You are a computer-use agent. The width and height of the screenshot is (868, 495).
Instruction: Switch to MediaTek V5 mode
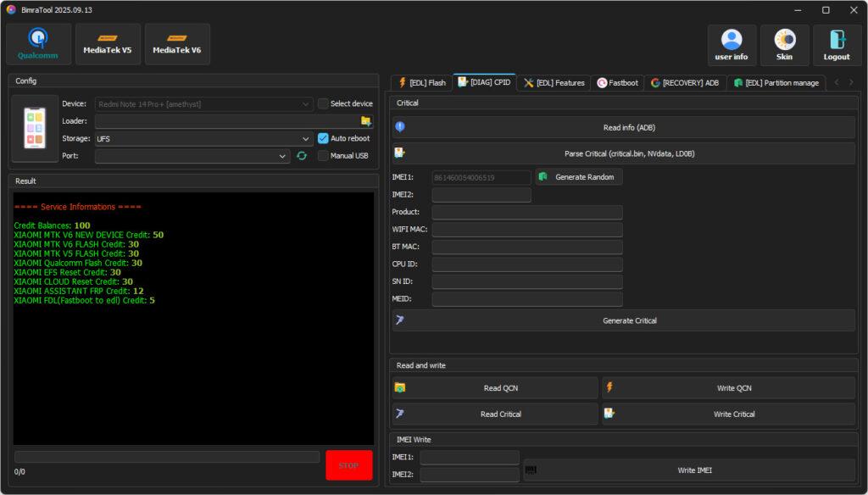click(108, 44)
